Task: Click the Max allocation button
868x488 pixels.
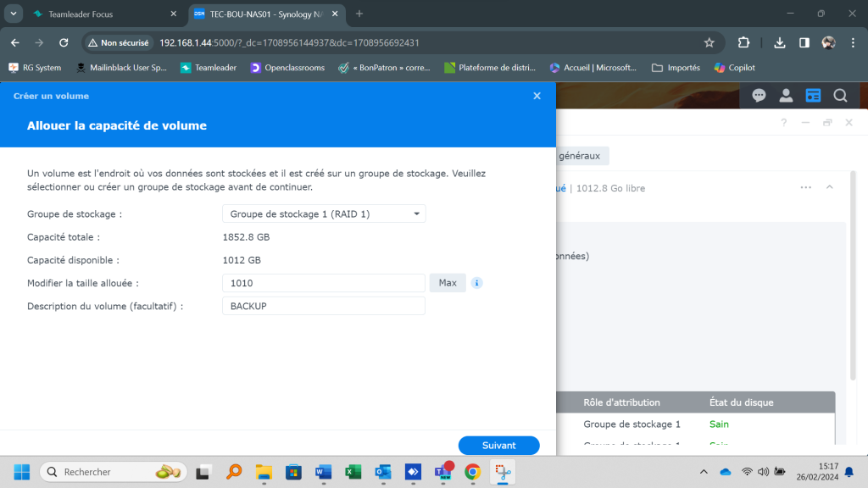Action: [x=448, y=283]
